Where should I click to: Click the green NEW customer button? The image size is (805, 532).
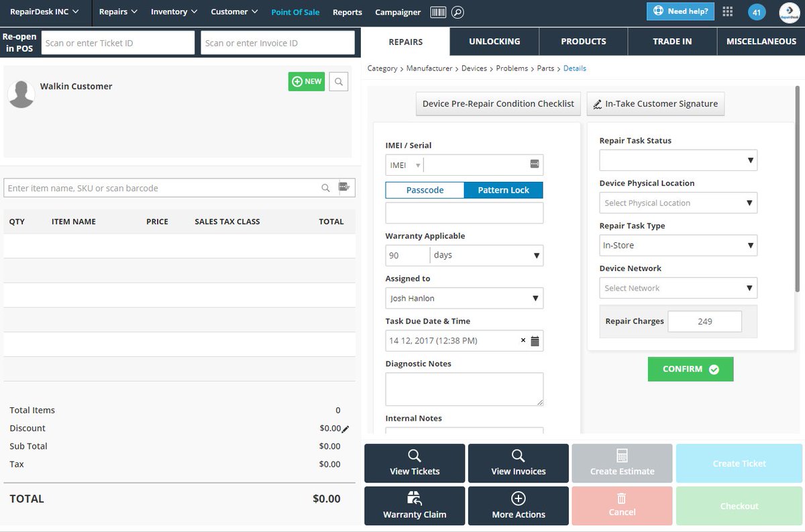307,81
